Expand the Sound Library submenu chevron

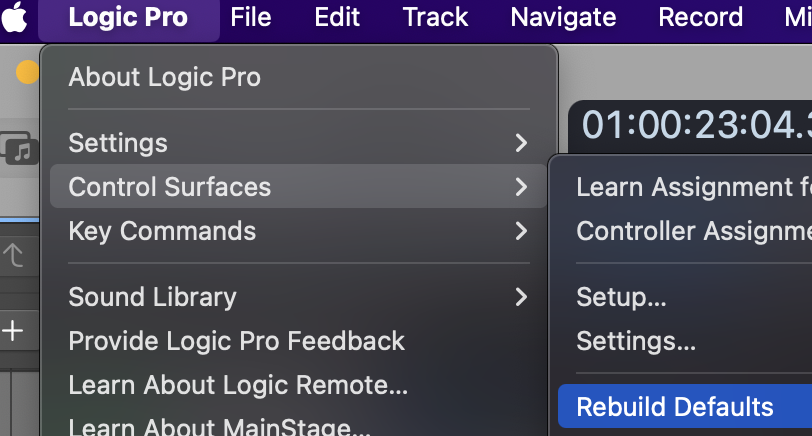click(521, 297)
